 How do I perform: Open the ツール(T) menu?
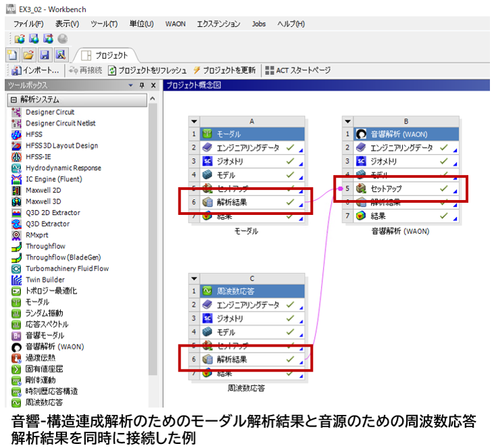[104, 24]
